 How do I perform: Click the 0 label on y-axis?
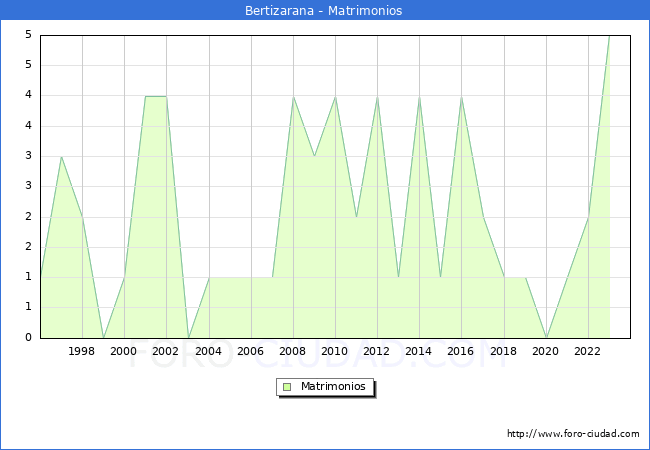(x=28, y=338)
